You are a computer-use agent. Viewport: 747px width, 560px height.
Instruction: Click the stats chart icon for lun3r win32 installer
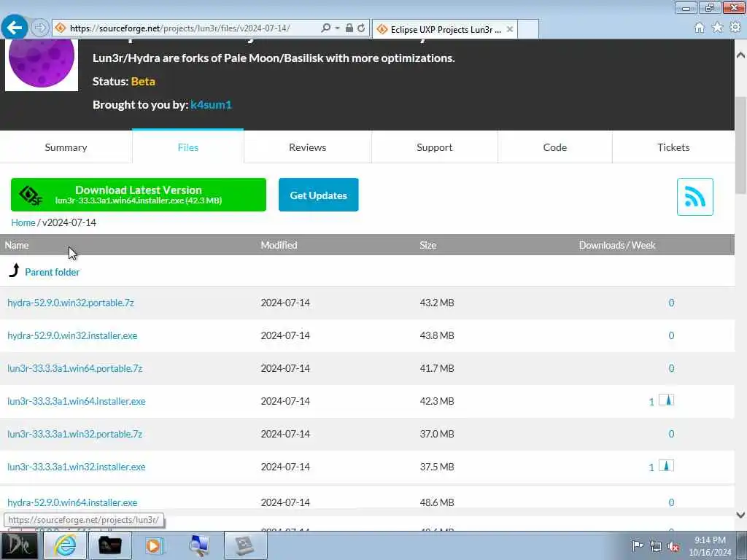(x=667, y=466)
